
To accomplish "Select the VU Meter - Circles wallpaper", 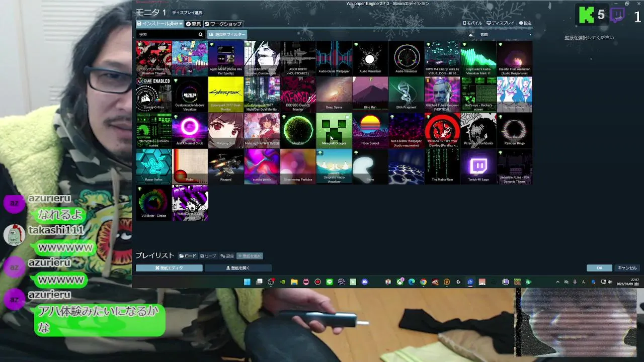I will [x=153, y=203].
